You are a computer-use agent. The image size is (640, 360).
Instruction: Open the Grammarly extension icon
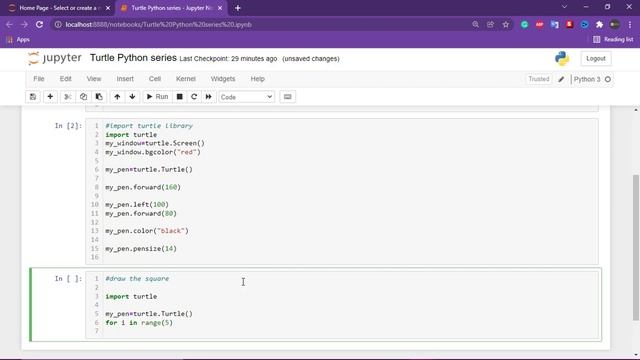click(x=524, y=24)
